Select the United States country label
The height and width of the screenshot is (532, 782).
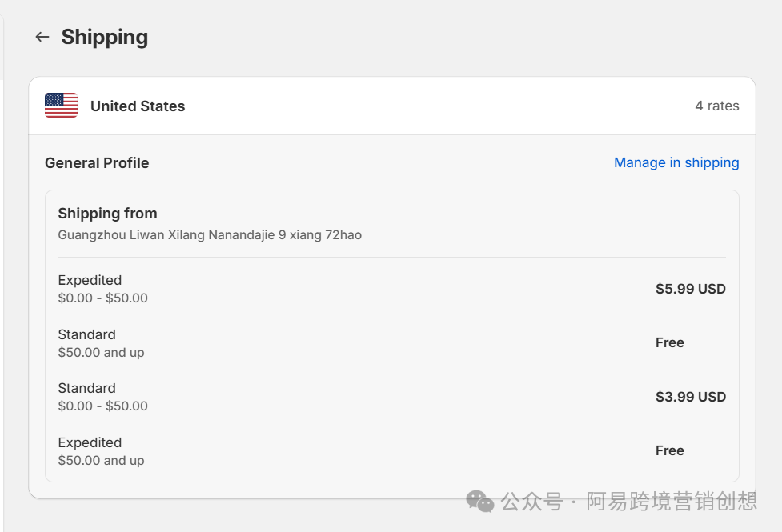(138, 106)
